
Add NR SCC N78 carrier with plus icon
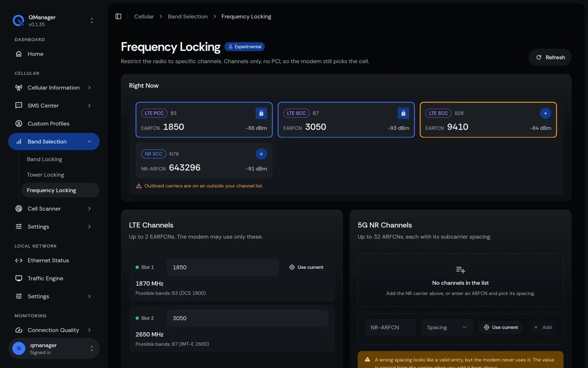coord(261,154)
